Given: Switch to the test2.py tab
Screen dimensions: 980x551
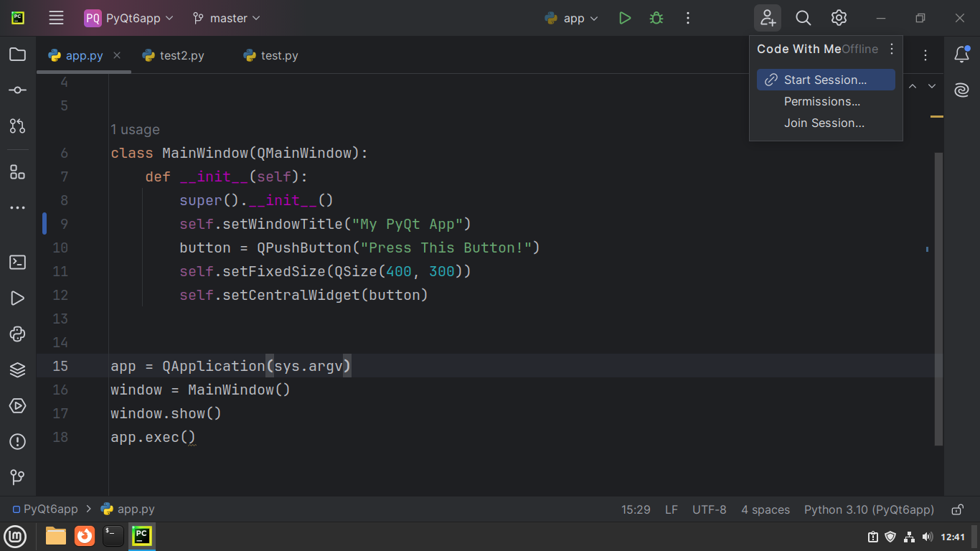Looking at the screenshot, I should point(174,55).
